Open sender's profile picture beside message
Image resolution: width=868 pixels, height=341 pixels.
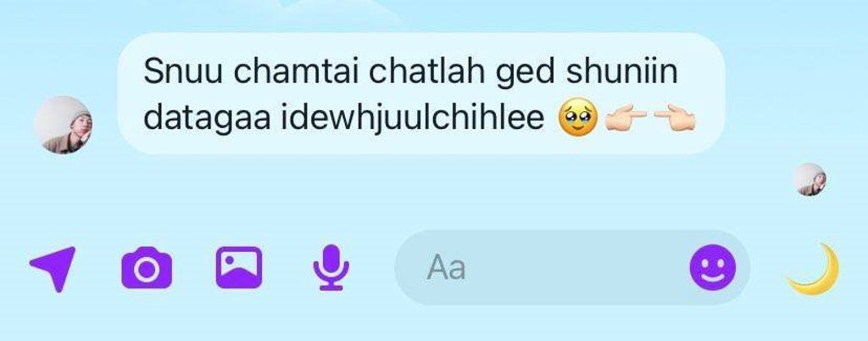point(63,125)
